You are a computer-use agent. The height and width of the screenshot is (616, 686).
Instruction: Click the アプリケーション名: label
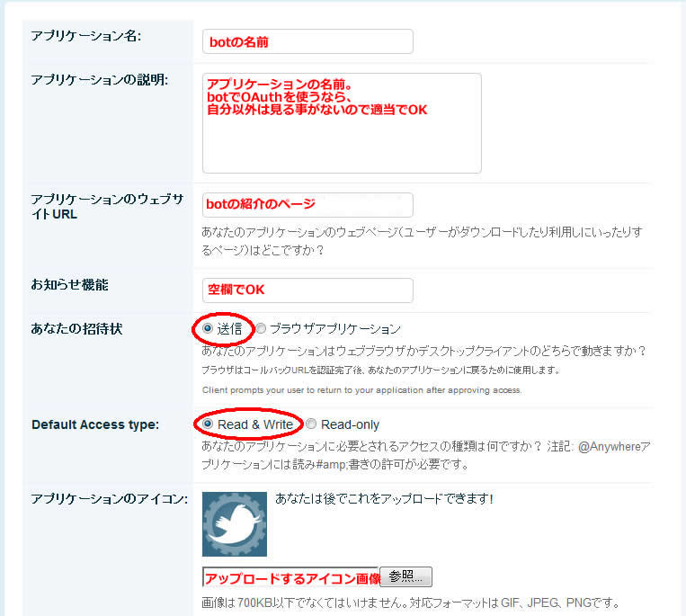[x=85, y=36]
